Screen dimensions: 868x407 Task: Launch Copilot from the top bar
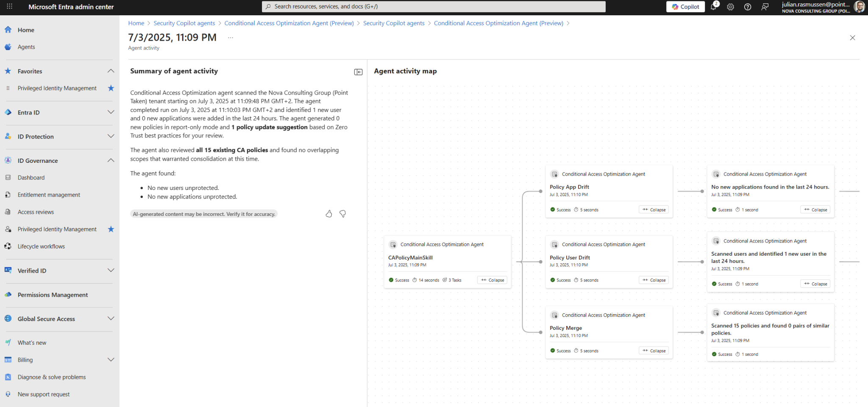tap(685, 6)
